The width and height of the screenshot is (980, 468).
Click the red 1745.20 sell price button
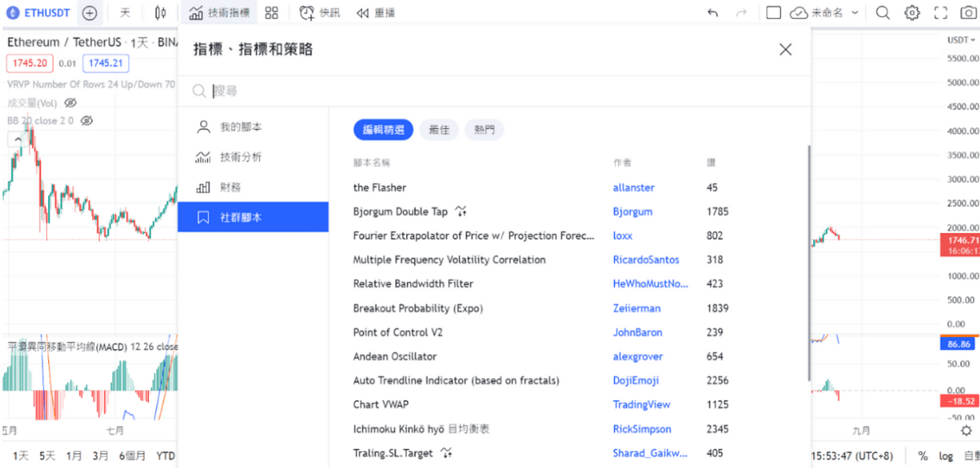31,64
